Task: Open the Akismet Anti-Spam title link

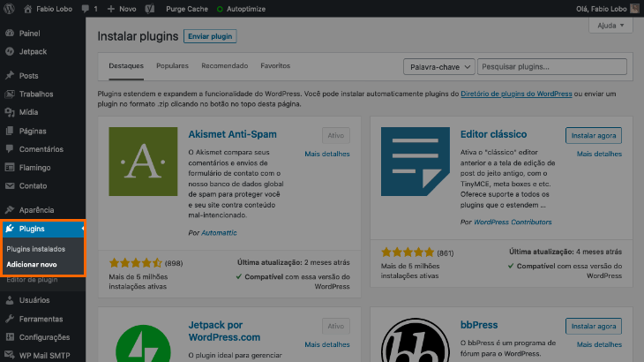Action: 233,134
